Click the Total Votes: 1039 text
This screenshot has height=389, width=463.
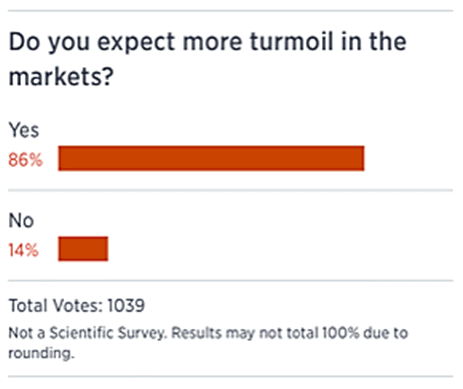[77, 305]
